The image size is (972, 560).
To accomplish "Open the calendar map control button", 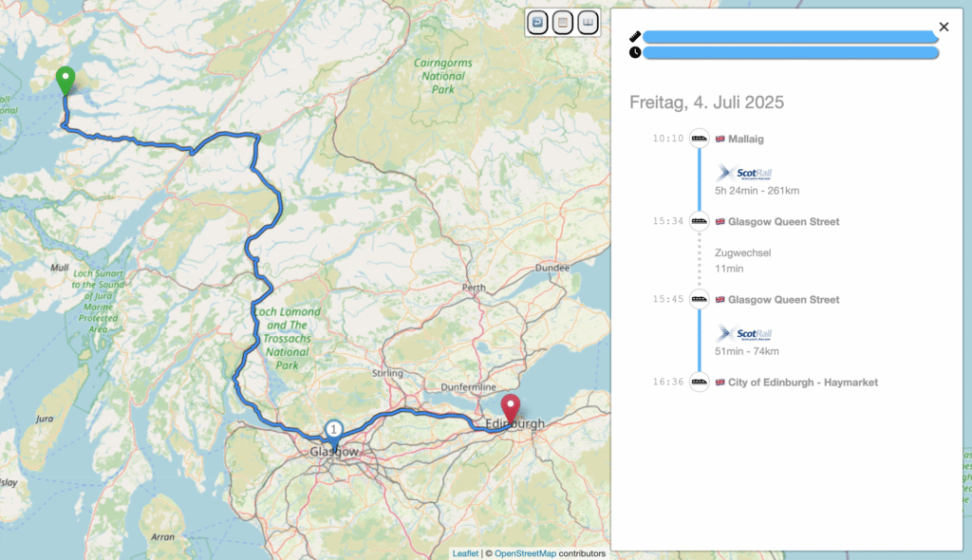I will (563, 22).
